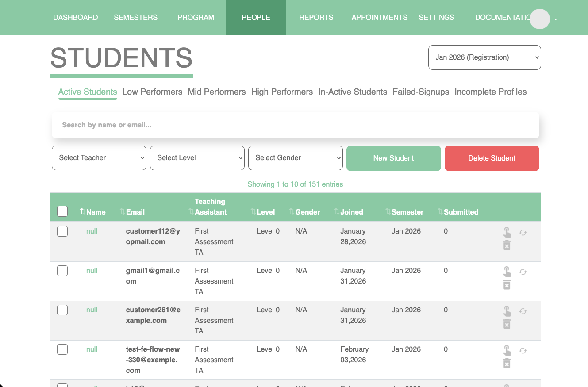Click the trash delete icon for customer261
The width and height of the screenshot is (588, 387).
click(507, 324)
